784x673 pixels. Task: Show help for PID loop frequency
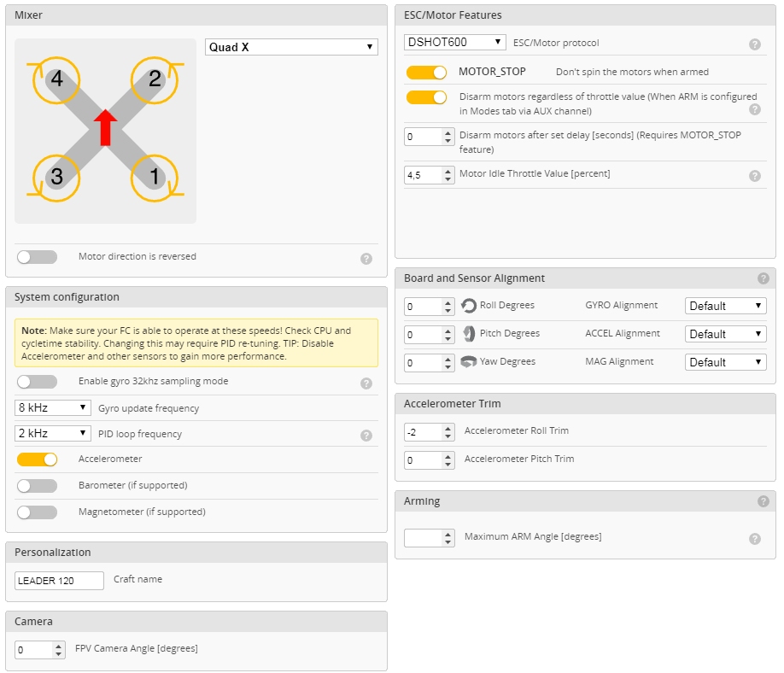pyautogui.click(x=366, y=436)
